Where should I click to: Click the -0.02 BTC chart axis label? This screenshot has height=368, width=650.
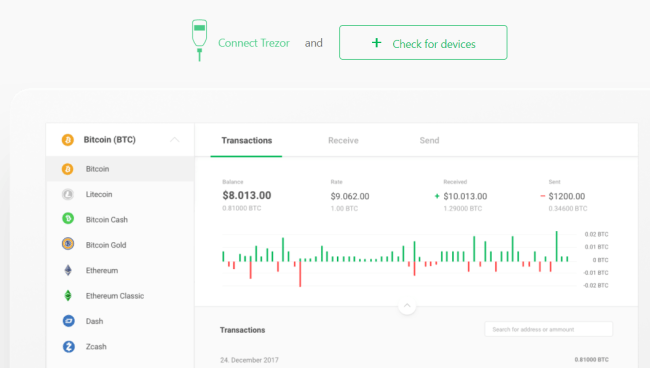(x=596, y=285)
